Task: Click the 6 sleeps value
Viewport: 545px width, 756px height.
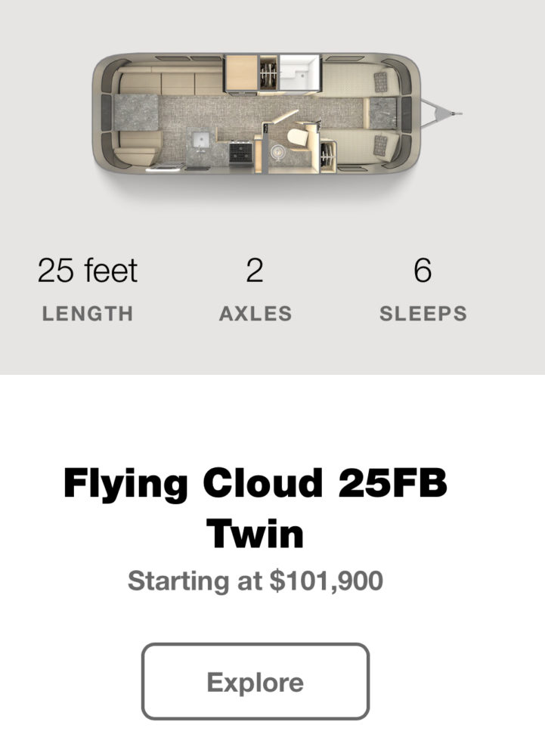Action: coord(423,270)
